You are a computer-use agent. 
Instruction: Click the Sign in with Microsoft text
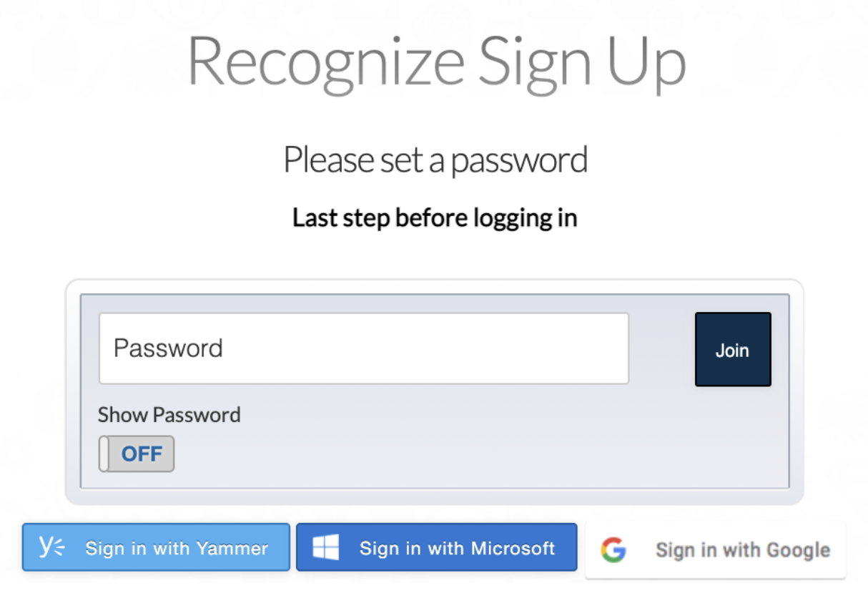[458, 549]
